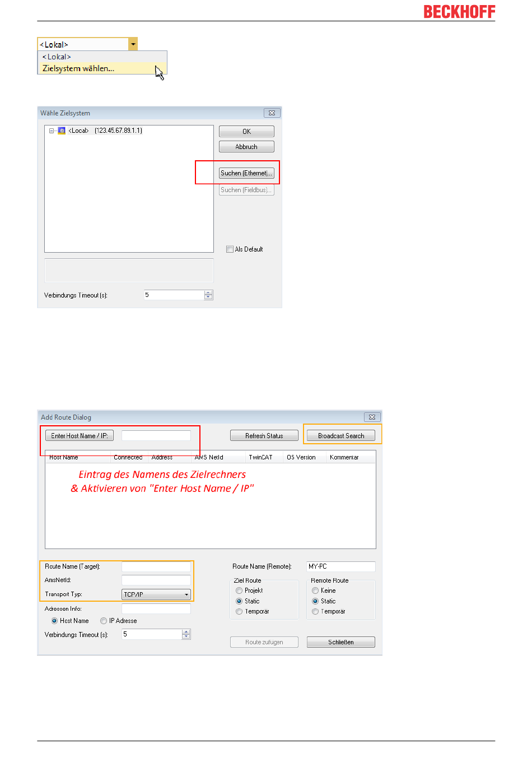Focus the Route Name (Target) field
The image size is (532, 767).
156,566
